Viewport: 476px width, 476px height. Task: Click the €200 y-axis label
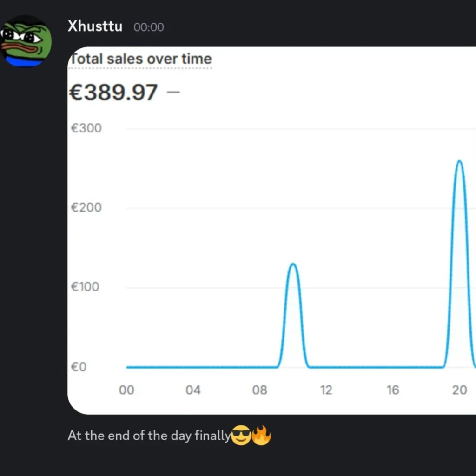tap(86, 207)
